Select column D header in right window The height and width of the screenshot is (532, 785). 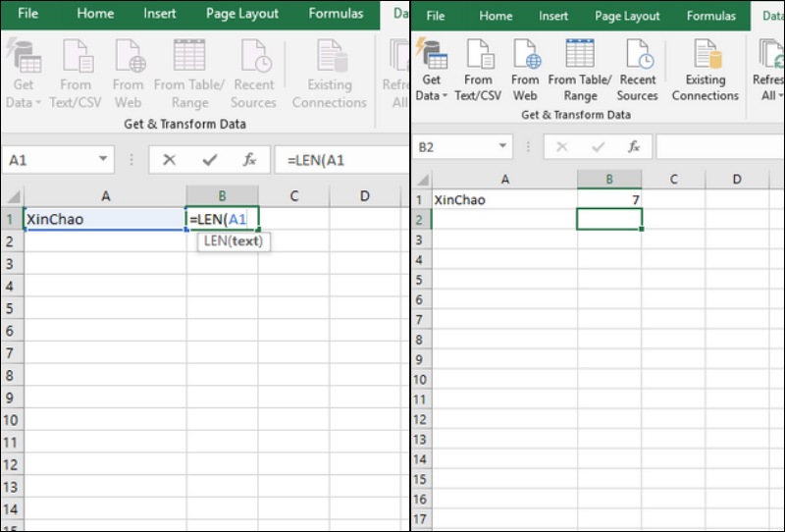click(737, 180)
